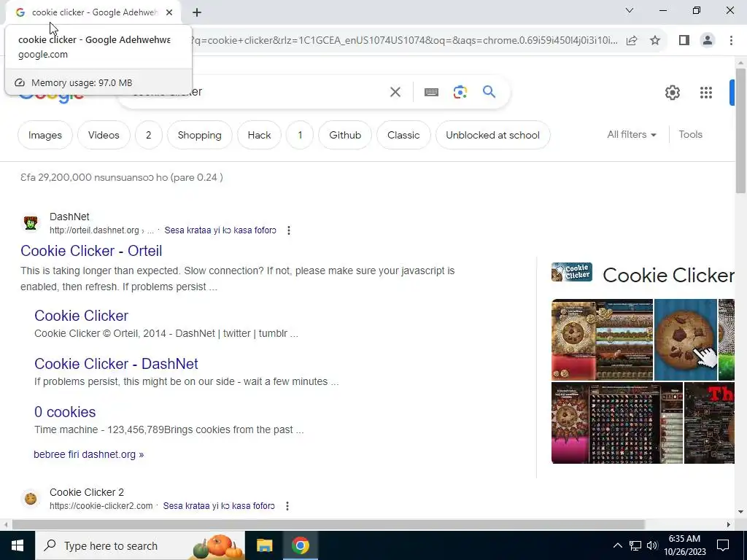Search by image with Google Lens

coord(460,92)
